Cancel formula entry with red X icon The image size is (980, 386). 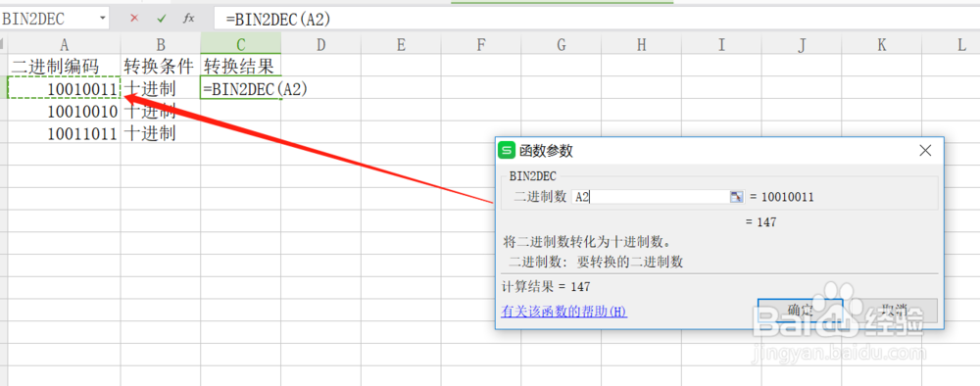(133, 19)
